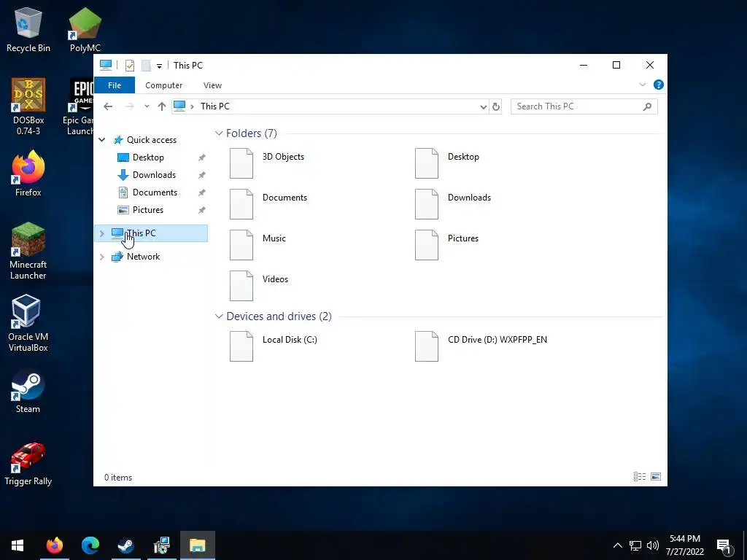Expand the ribbon with the chevron
Viewport: 747px width, 560px height.
(642, 85)
